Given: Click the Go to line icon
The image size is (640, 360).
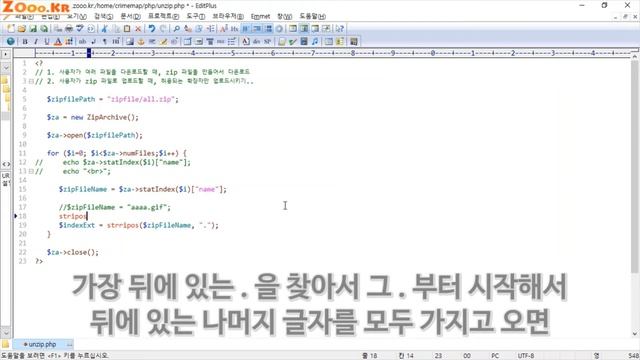Looking at the screenshot, I should (x=211, y=29).
